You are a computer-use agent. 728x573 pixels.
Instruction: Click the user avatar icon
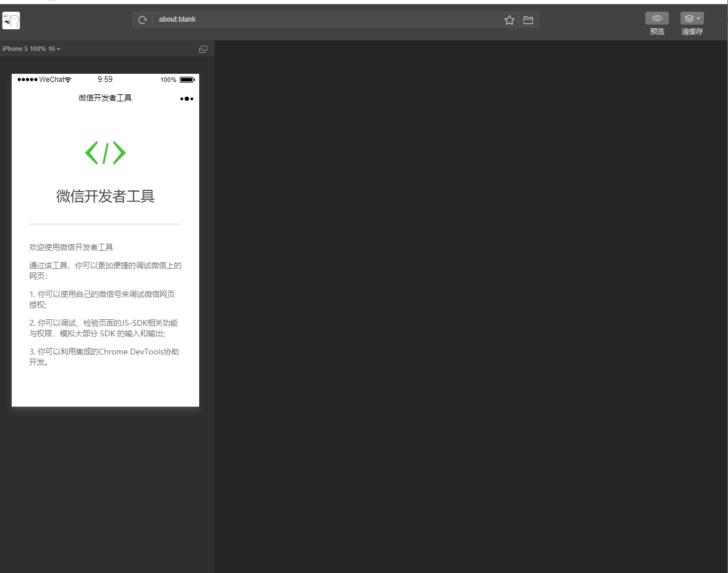pyautogui.click(x=11, y=21)
